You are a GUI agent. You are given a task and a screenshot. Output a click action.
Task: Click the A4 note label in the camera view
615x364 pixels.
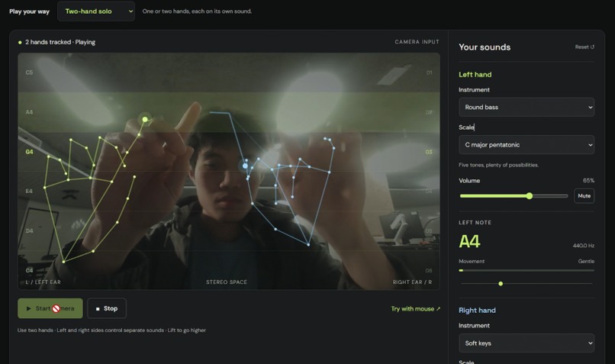click(x=30, y=112)
